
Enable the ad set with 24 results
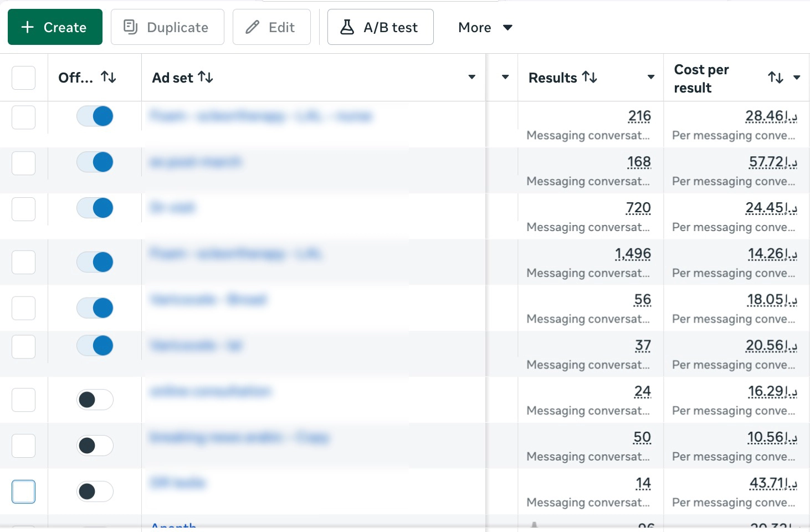(x=95, y=400)
